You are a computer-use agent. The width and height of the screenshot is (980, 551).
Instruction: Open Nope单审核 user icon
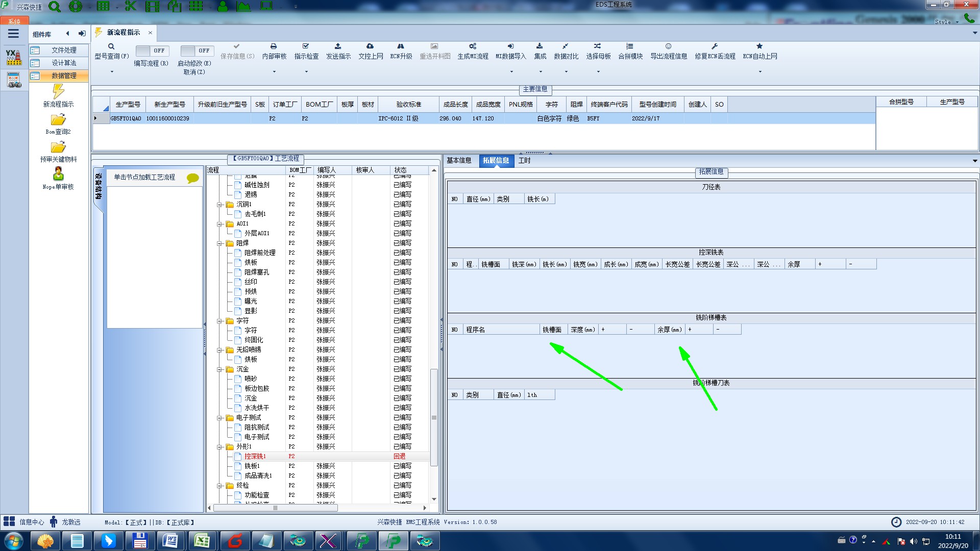[x=58, y=174]
